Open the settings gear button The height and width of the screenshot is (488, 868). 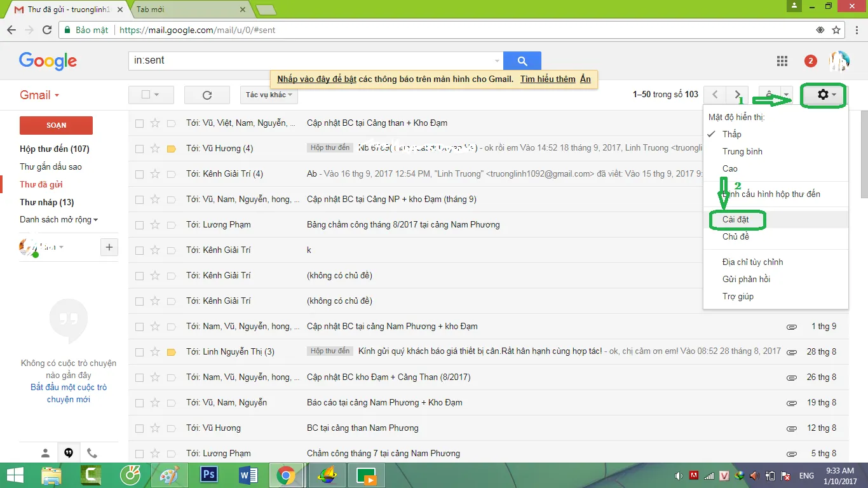pyautogui.click(x=824, y=95)
